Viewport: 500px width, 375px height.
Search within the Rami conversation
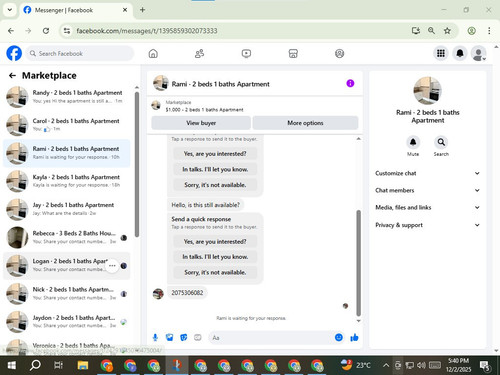(x=441, y=143)
